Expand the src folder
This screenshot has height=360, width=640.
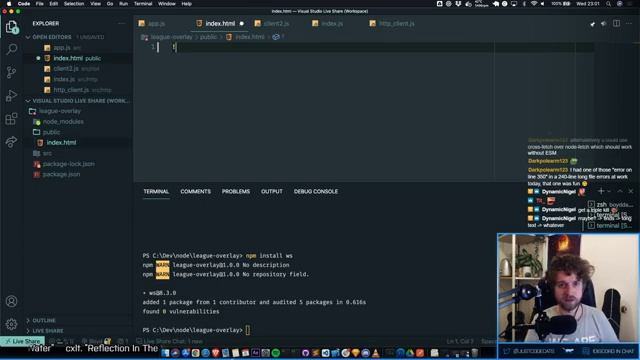coord(47,153)
